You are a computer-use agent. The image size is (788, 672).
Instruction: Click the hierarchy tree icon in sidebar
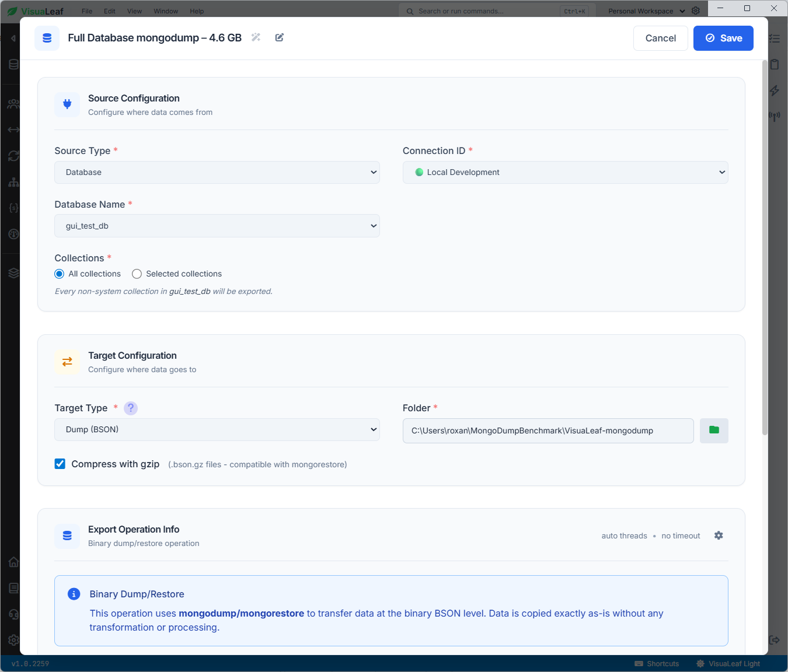tap(13, 182)
